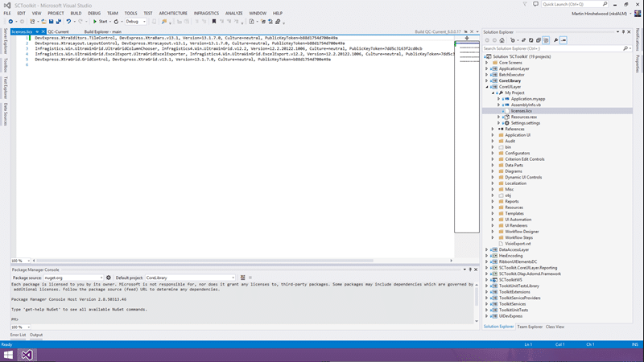Open the Output tab
Image resolution: width=644 pixels, height=362 pixels.
coord(36,335)
